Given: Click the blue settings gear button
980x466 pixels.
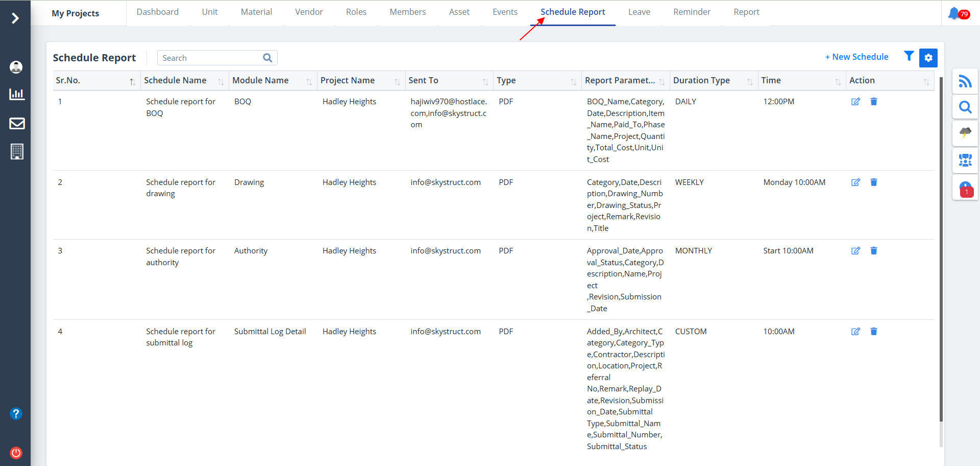Looking at the screenshot, I should coord(928,58).
